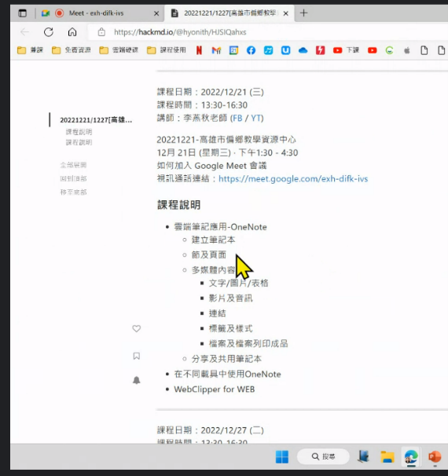448x476 pixels.
Task: Click the 連結 list item
Action: click(x=217, y=313)
